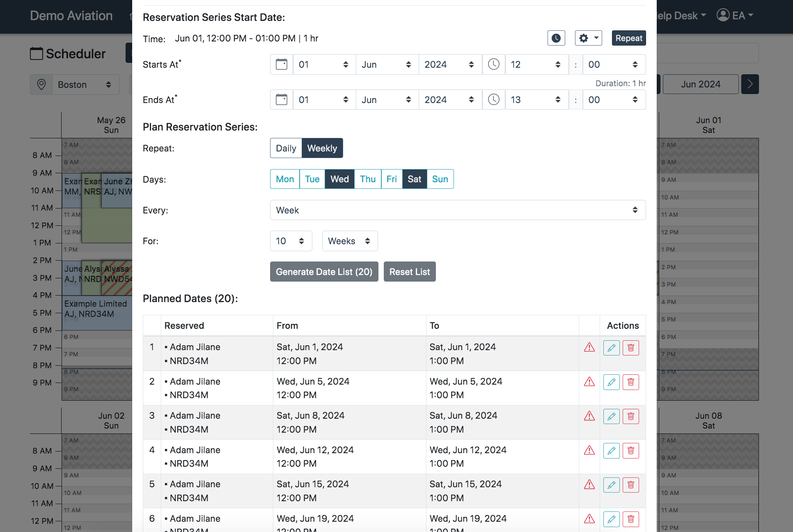Open the Starts At hour dropdown

click(536, 64)
